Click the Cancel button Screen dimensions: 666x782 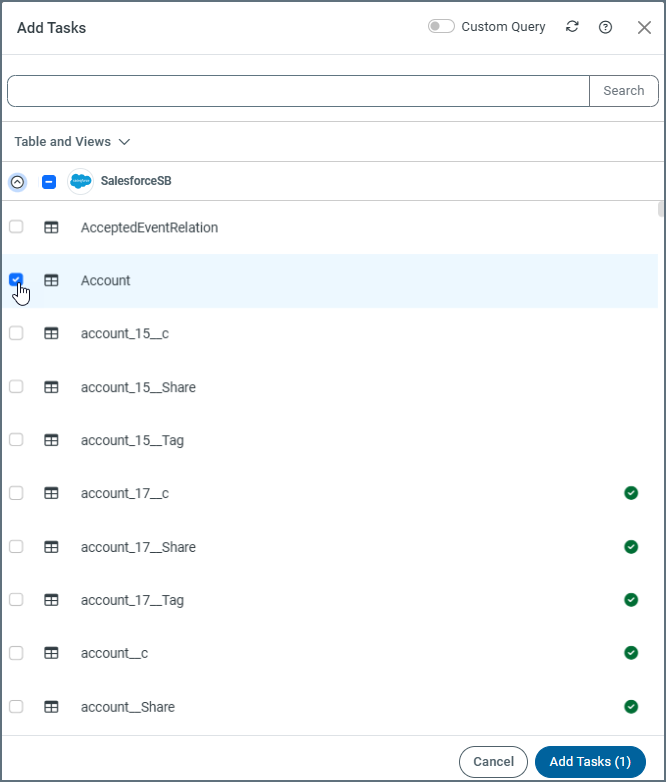point(493,762)
